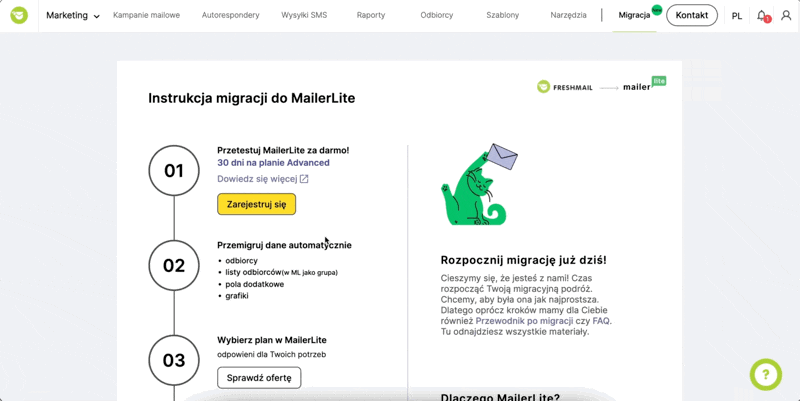Open the user account profile icon

786,15
